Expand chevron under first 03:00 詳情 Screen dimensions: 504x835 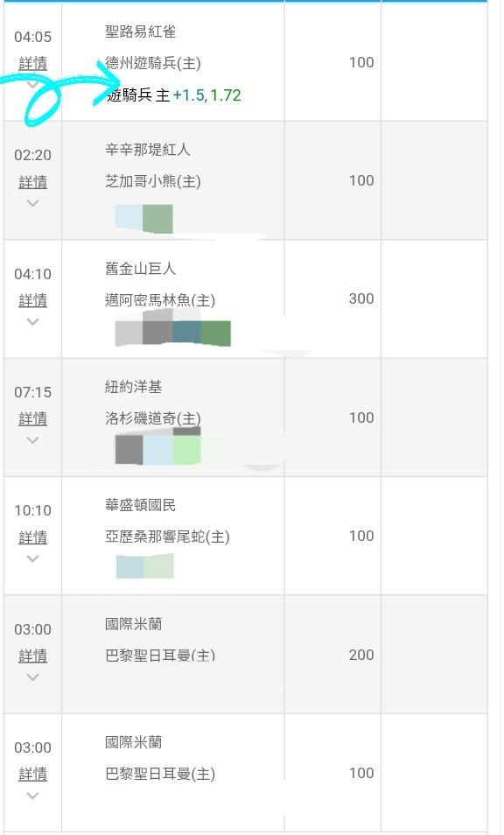[x=32, y=677]
